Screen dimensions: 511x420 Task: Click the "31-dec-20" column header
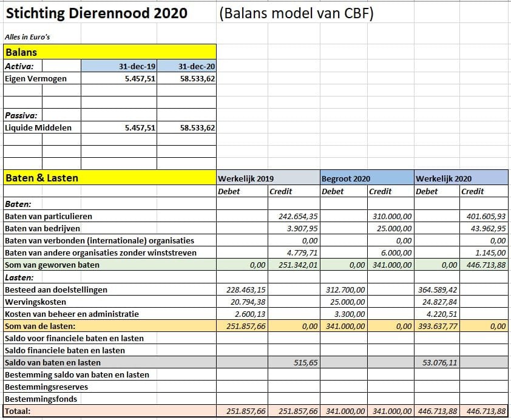click(186, 66)
